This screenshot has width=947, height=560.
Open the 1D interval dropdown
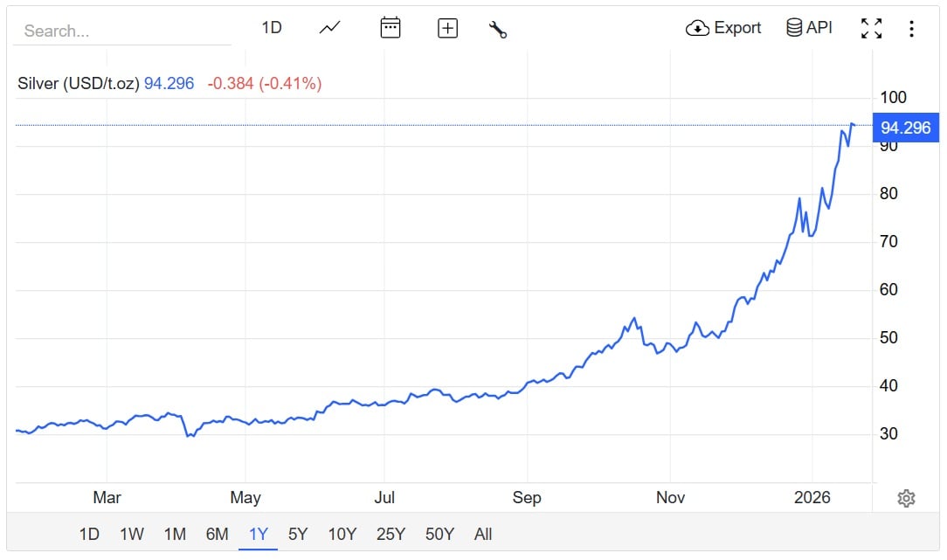(272, 28)
